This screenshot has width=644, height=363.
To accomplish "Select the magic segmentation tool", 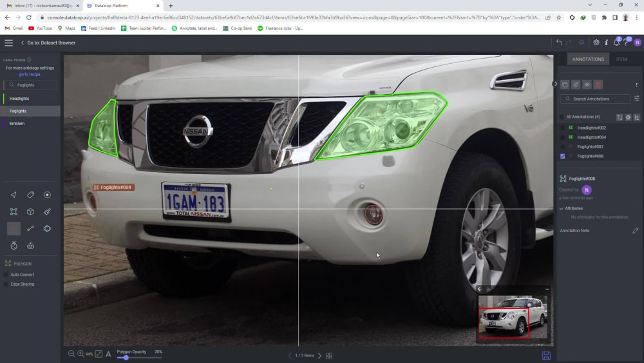I will point(14,246).
